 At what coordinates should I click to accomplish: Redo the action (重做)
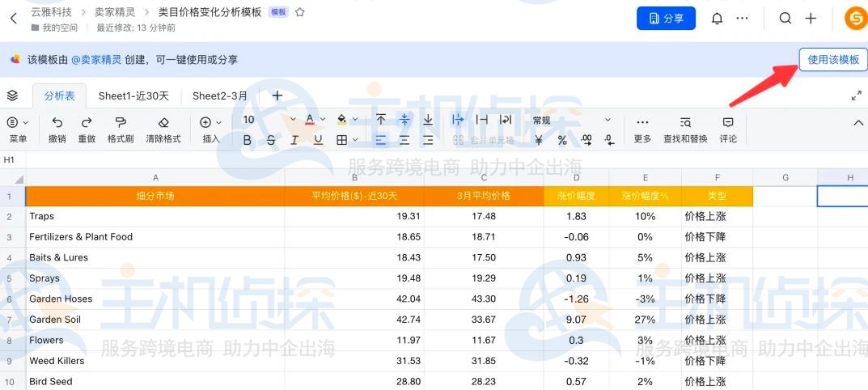(x=87, y=129)
